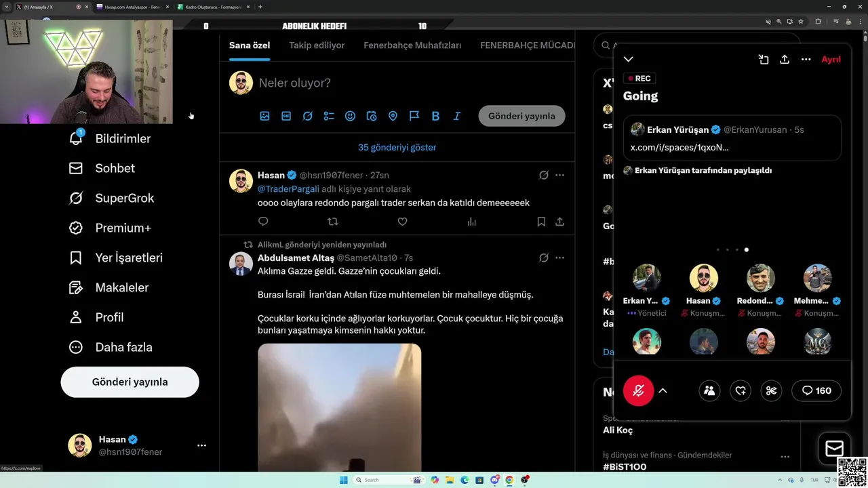Open floating messages envelope button
Screen dimensions: 868x488
[x=835, y=448]
